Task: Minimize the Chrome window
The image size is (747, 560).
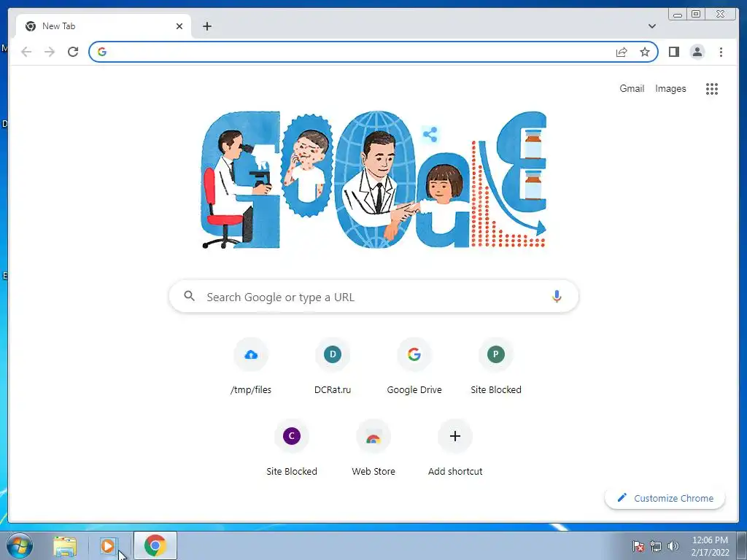Action: pyautogui.click(x=678, y=14)
